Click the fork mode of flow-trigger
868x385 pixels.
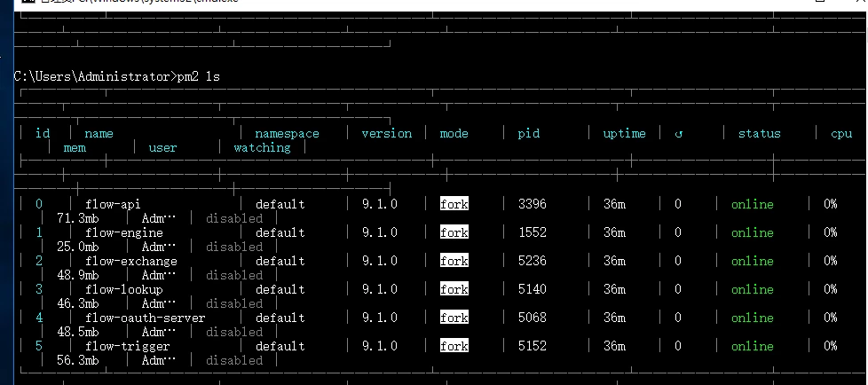[x=454, y=346]
